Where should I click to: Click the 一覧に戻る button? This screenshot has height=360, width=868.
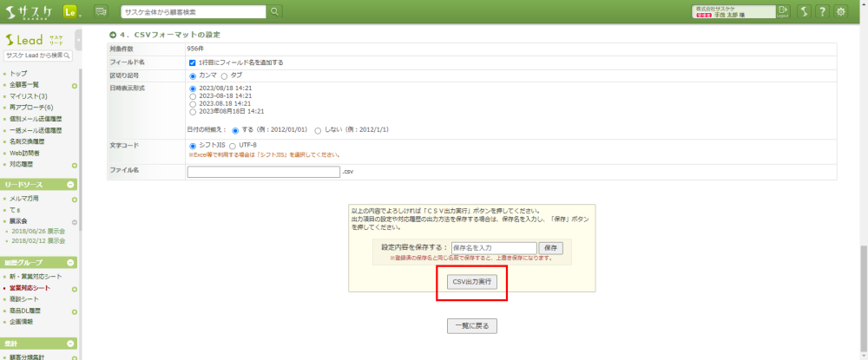[x=472, y=326]
